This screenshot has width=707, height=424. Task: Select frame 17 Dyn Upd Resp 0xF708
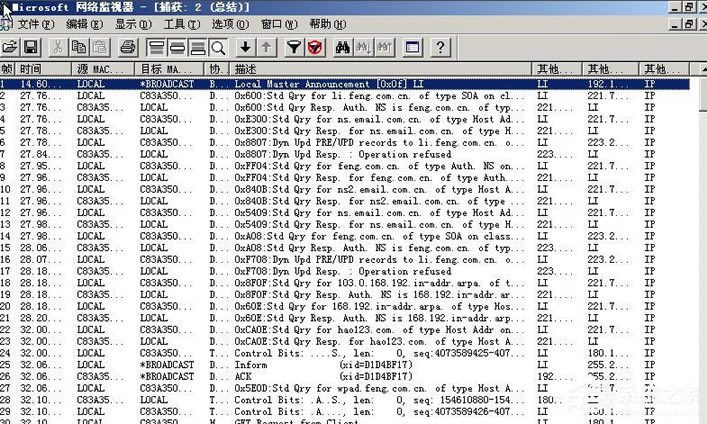(x=344, y=272)
